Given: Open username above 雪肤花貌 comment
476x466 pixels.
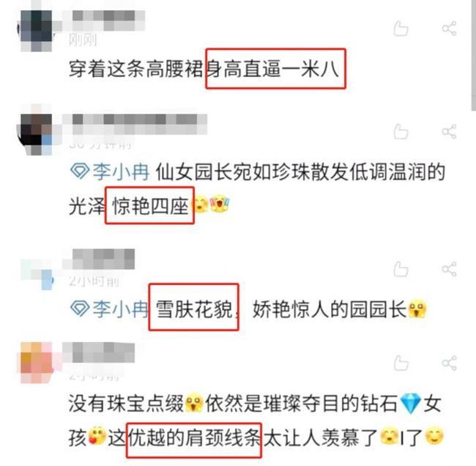Looking at the screenshot, I should click(x=99, y=259).
